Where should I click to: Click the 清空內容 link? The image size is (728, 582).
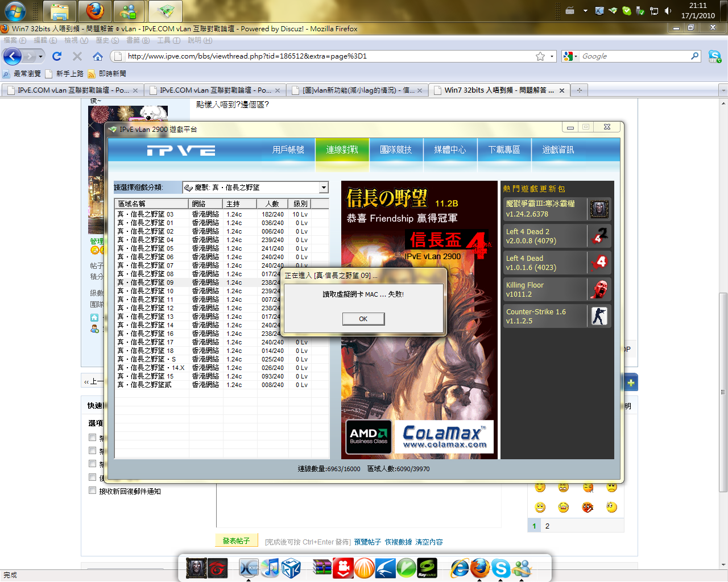click(429, 542)
